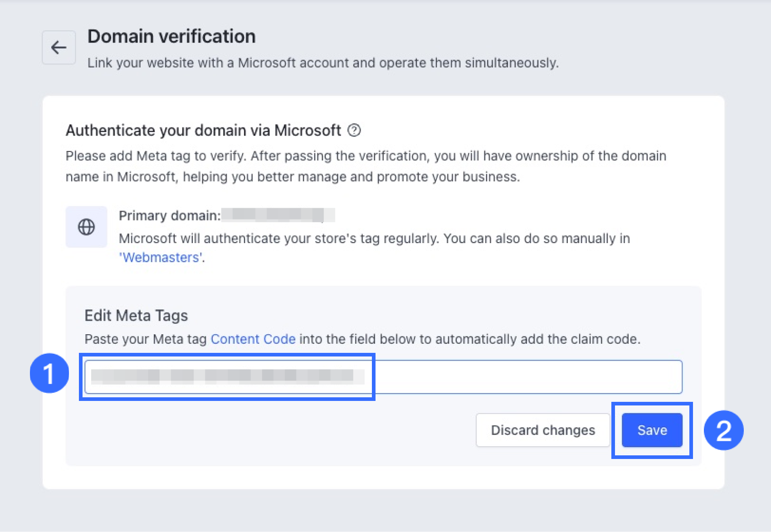Click the blurred code inside the Meta tag field
The width and height of the screenshot is (771, 532).
pos(227,376)
